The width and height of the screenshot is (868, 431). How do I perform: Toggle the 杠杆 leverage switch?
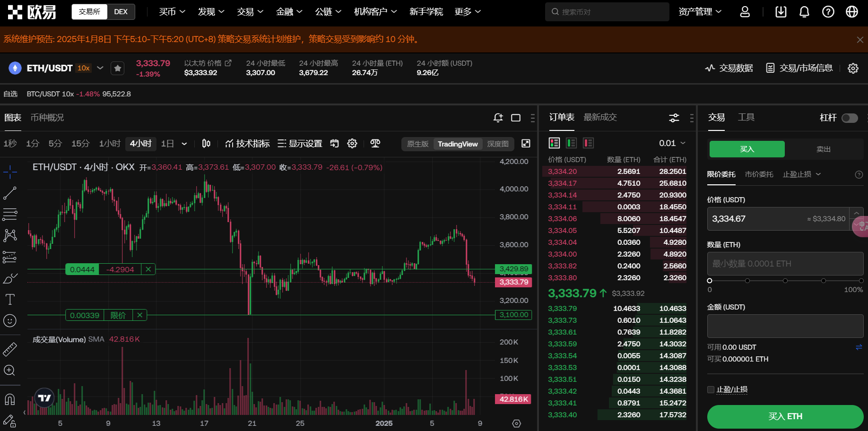(850, 118)
